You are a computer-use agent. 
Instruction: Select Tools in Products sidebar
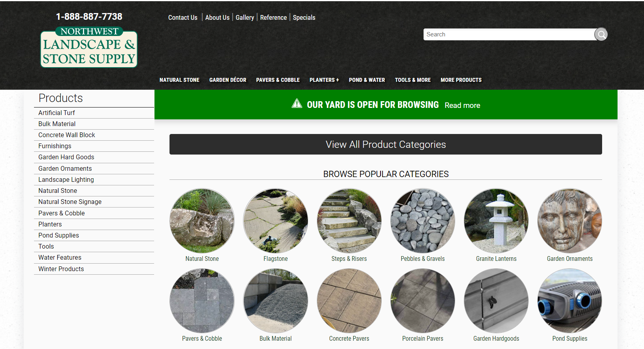point(94,246)
